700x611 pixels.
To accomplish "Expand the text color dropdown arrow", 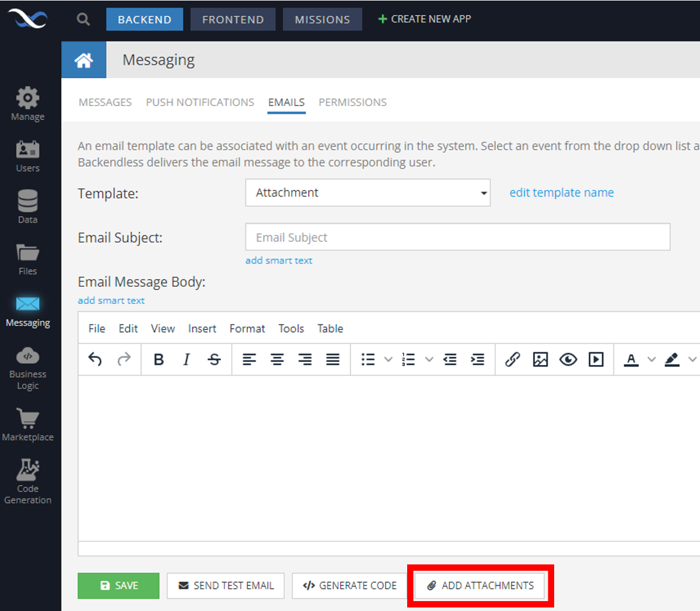I will [652, 359].
